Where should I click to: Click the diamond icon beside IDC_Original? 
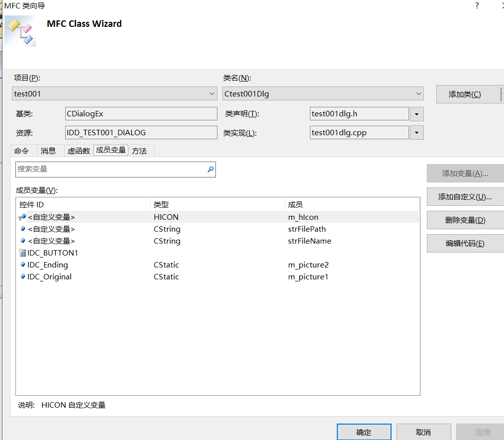coord(23,276)
